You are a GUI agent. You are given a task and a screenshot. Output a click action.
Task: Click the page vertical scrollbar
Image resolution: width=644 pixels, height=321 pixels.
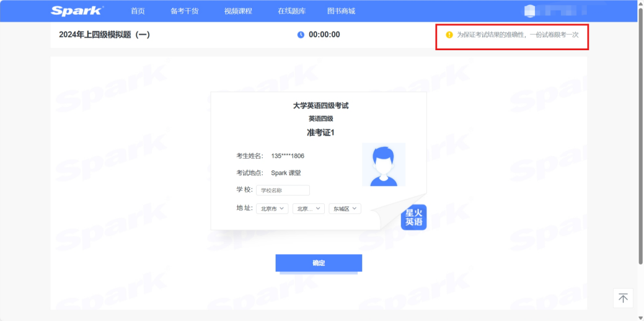click(x=640, y=124)
